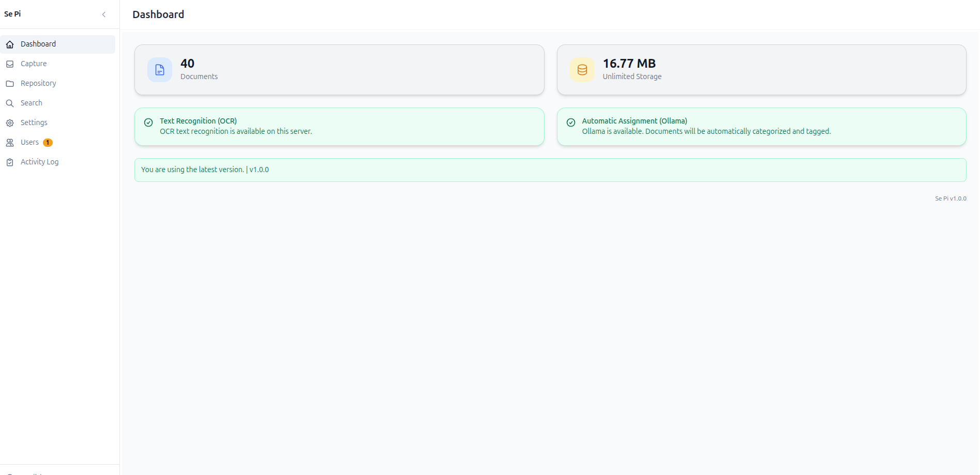Click the 16.77 MB storage value
Viewport: 980px width, 475px height.
pyautogui.click(x=629, y=64)
